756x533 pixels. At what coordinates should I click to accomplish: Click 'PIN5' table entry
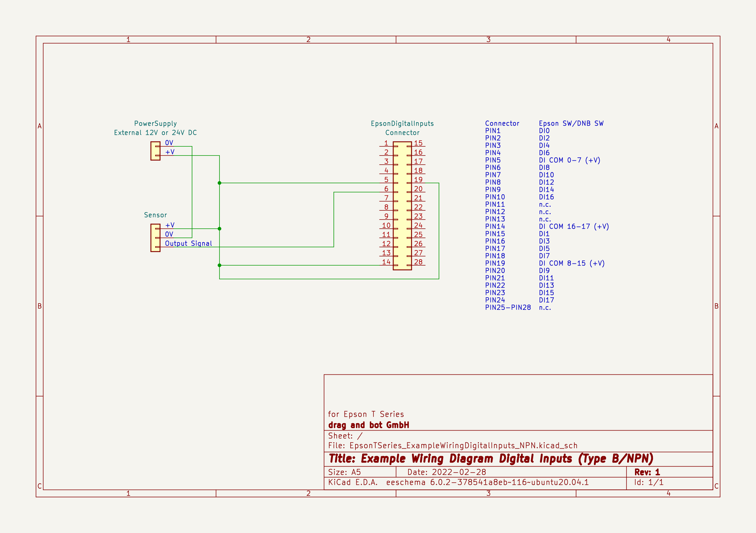(x=493, y=160)
